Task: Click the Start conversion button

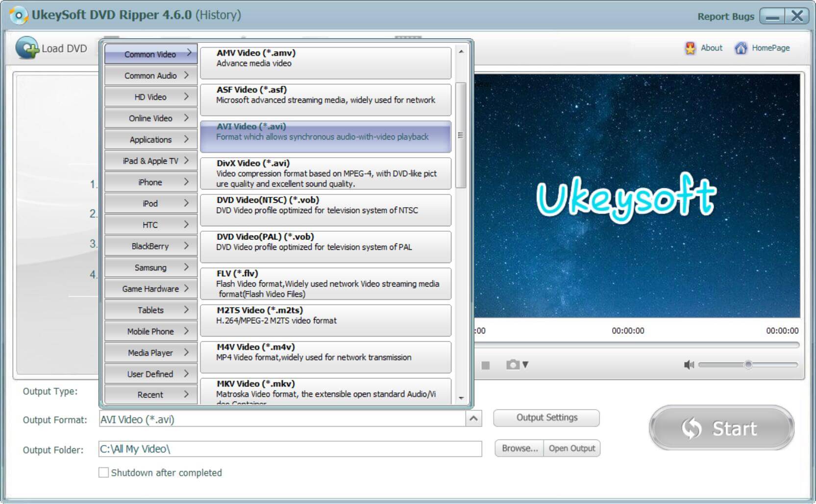Action: tap(721, 428)
